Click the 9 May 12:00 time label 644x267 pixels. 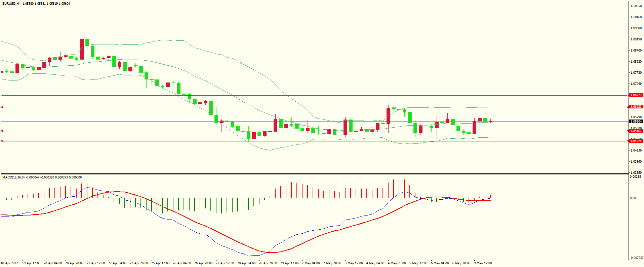(483, 263)
